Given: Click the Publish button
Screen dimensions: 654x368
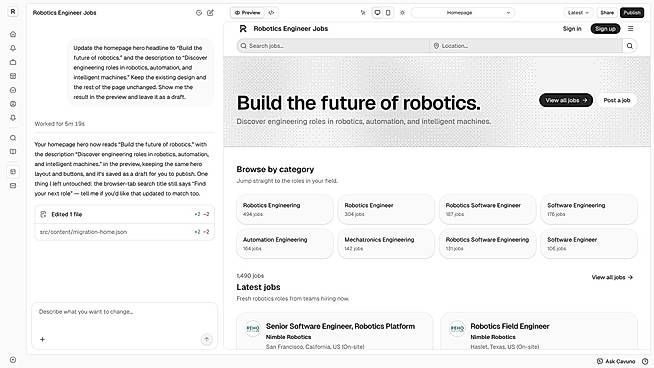Looking at the screenshot, I should [632, 13].
